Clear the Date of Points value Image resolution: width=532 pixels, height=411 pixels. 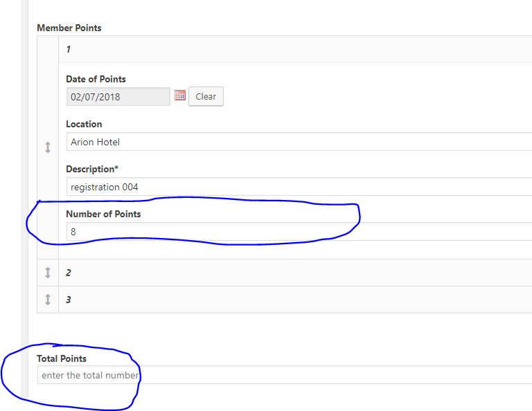click(x=206, y=96)
